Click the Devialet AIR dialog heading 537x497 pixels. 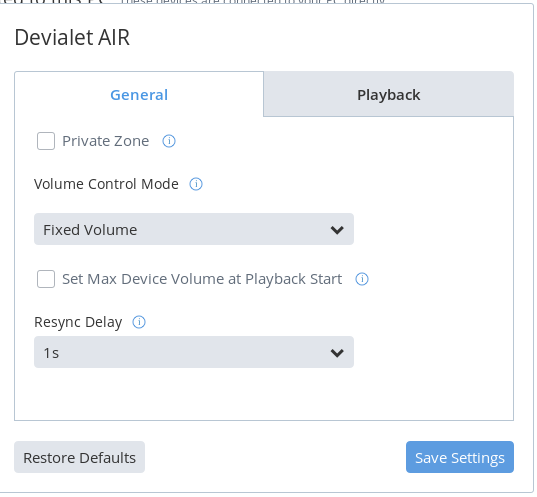coord(72,37)
